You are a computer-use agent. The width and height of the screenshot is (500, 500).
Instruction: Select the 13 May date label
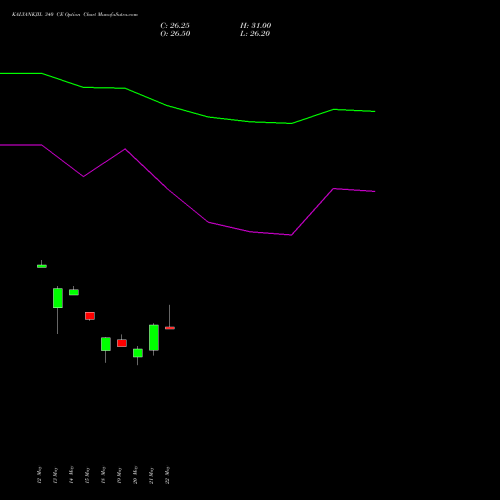tap(55, 475)
